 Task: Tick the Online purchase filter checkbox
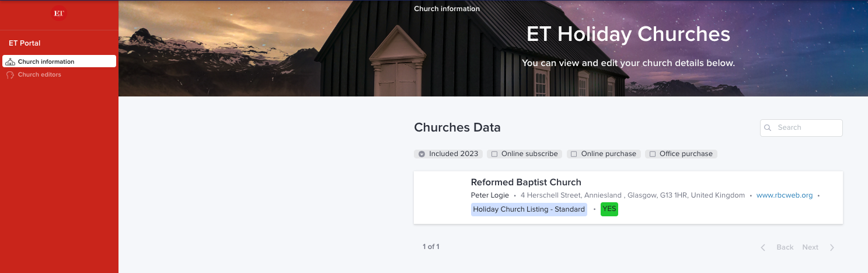(x=574, y=154)
